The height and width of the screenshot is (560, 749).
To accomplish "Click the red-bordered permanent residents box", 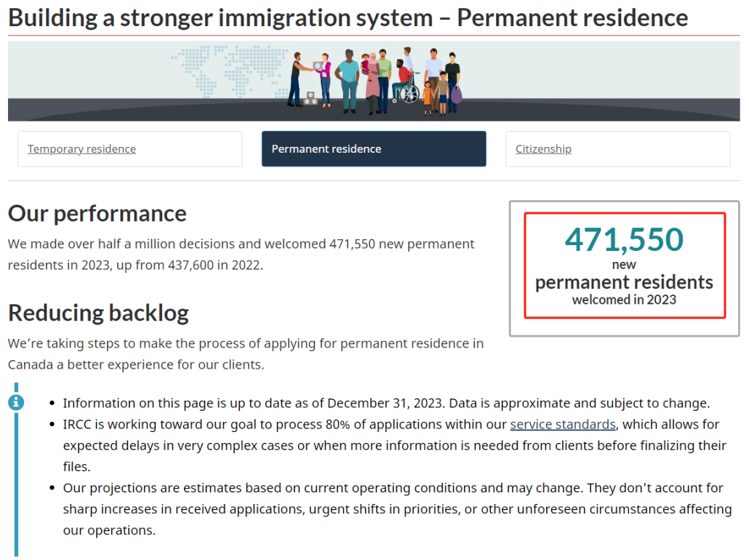I will pyautogui.click(x=625, y=265).
